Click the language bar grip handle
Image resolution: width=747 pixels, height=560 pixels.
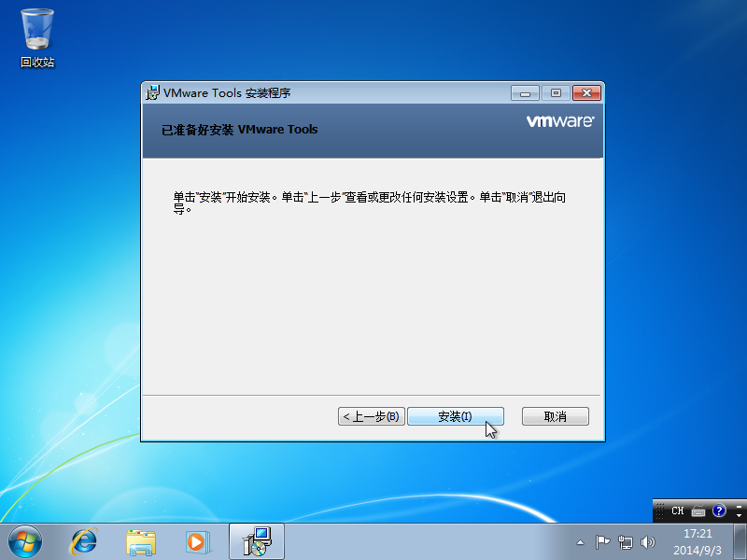[660, 511]
